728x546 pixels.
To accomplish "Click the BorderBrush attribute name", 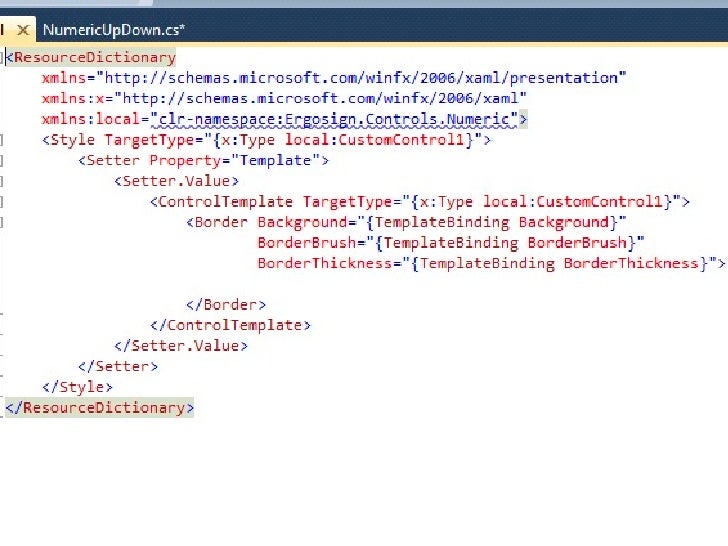I will 307,243.
